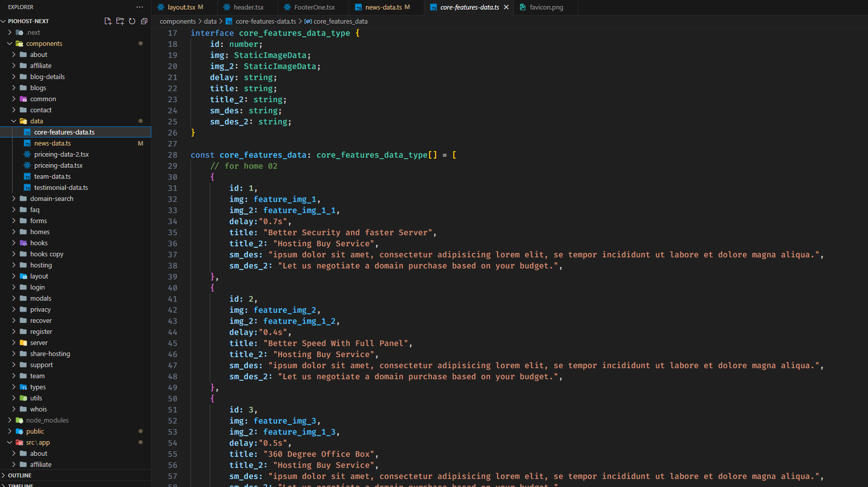
Task: Expand the first about folder under components
Action: 14,54
